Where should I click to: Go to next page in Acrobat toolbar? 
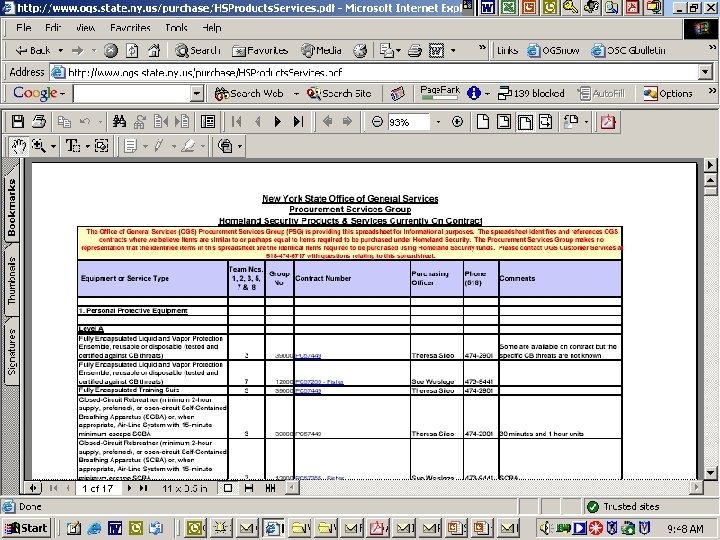click(x=277, y=122)
